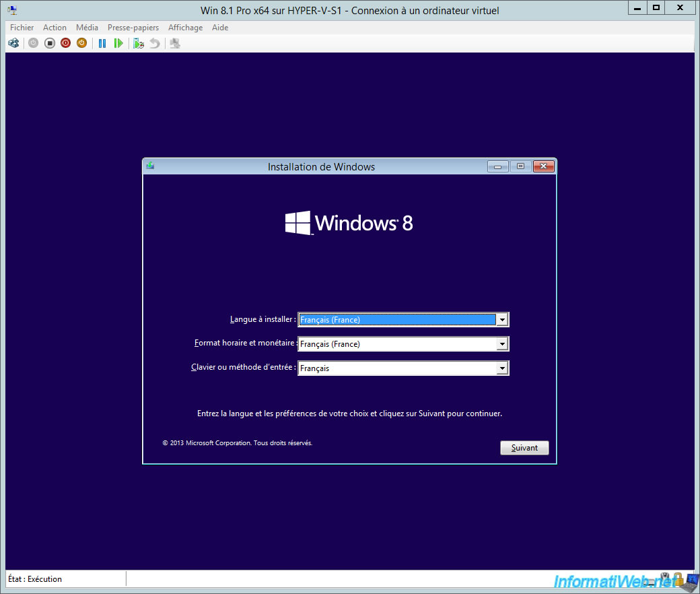Click the 'Entrez la langue et les préférences' instruction text
Screen dimensions: 700x594
click(x=349, y=414)
